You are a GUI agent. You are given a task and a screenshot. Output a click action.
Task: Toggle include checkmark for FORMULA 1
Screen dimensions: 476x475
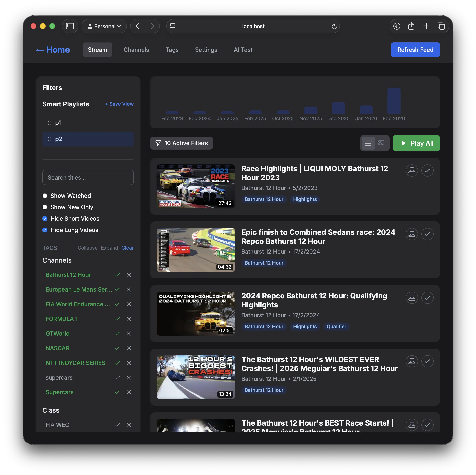pos(117,319)
